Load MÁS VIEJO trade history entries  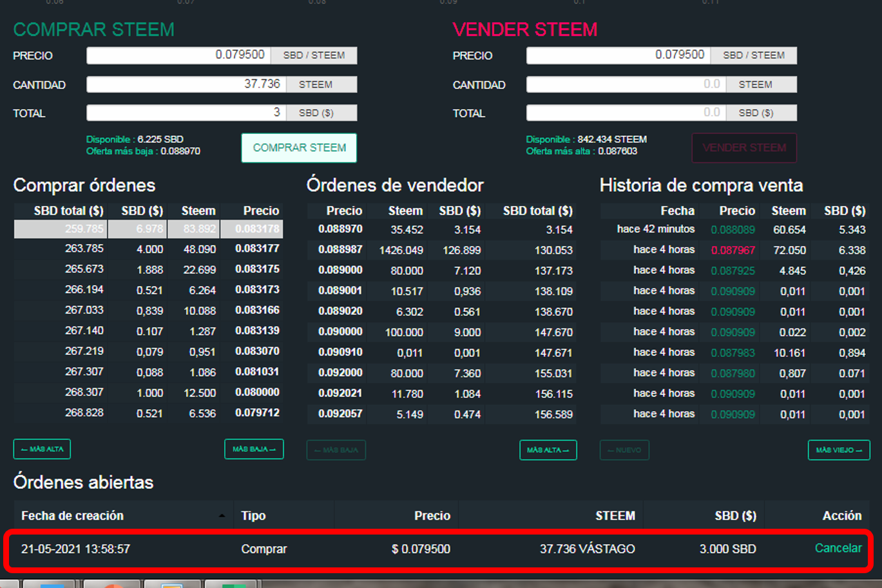[839, 450]
